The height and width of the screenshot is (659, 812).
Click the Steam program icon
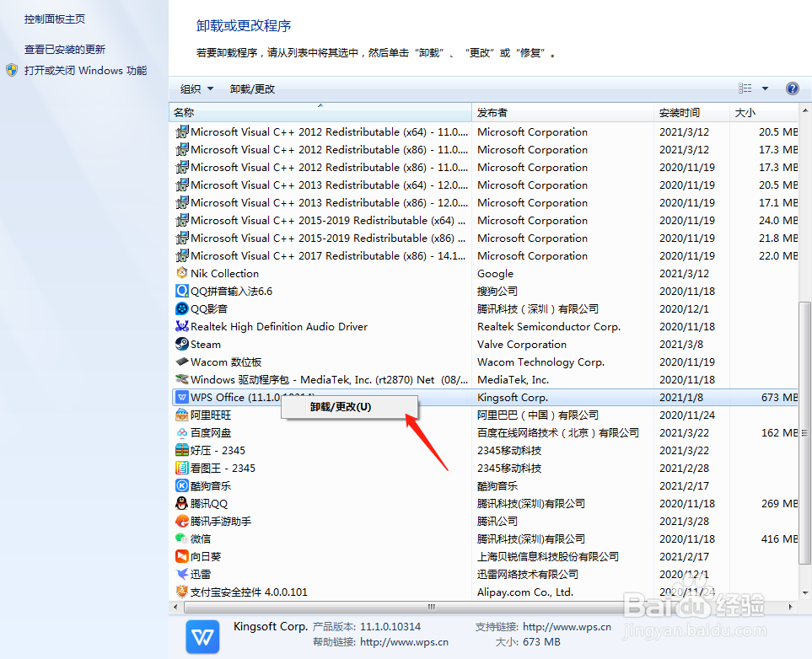pos(182,344)
